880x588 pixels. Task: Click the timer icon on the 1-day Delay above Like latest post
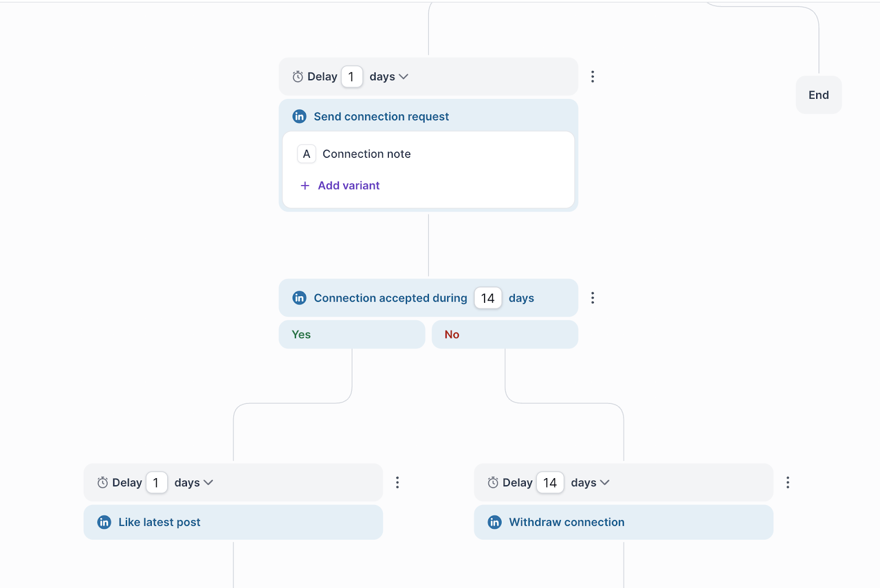click(102, 482)
